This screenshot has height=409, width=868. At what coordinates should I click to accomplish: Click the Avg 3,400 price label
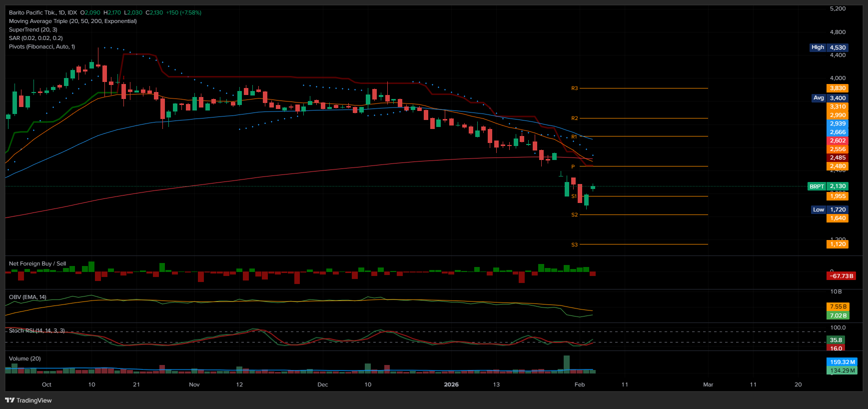point(830,98)
